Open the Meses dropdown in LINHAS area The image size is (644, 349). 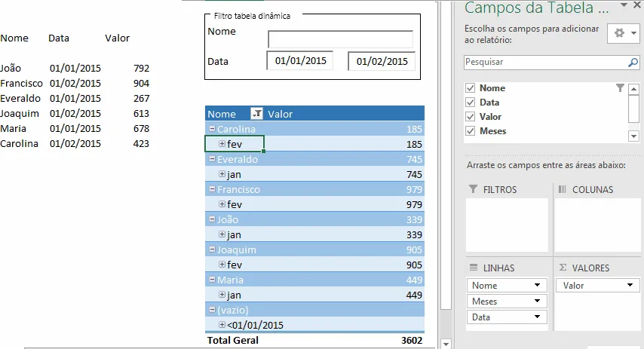coord(537,301)
